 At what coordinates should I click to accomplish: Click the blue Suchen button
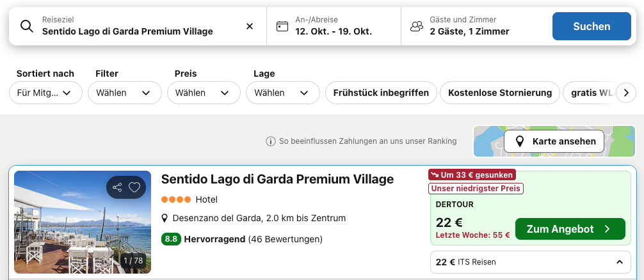click(x=592, y=26)
